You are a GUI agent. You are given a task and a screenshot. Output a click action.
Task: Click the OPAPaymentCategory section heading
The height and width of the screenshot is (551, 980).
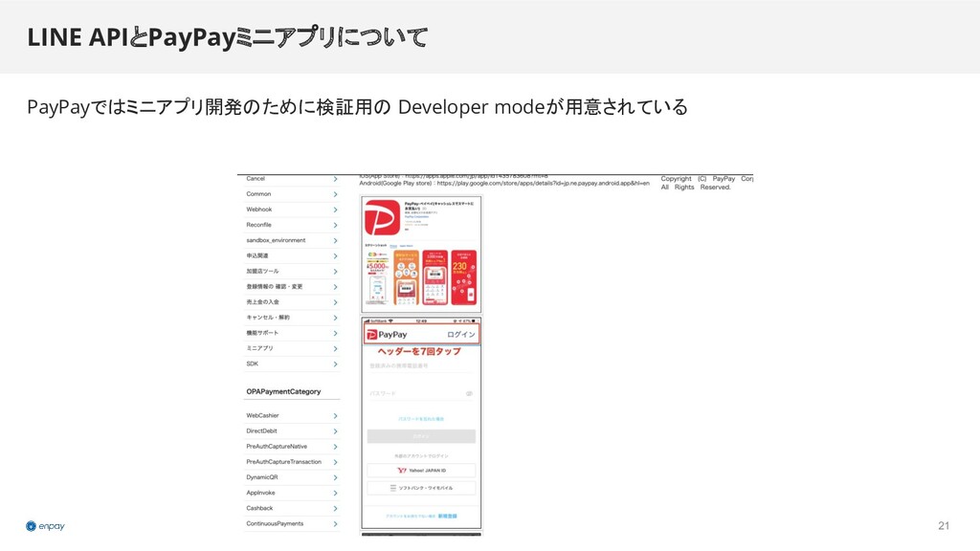click(x=283, y=391)
